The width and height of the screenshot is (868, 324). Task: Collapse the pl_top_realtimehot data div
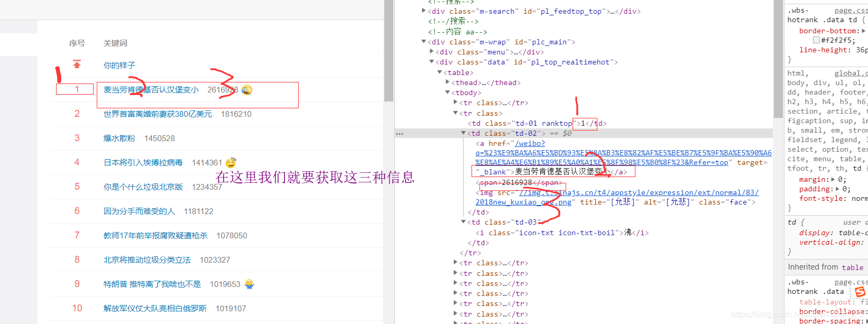[432, 62]
